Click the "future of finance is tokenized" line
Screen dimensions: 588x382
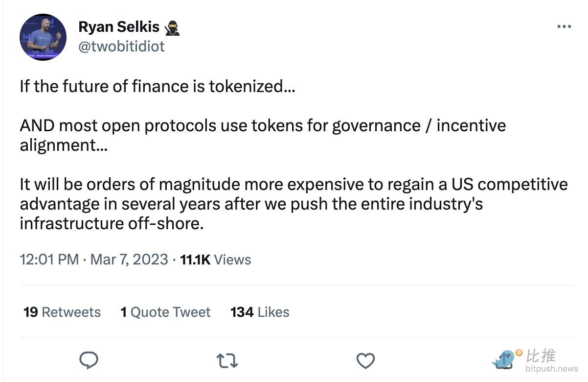pos(158,87)
